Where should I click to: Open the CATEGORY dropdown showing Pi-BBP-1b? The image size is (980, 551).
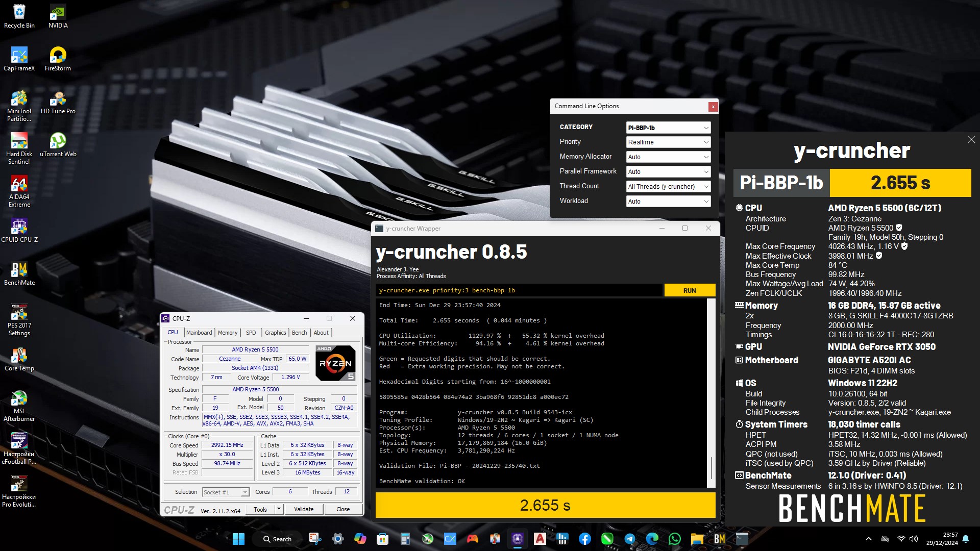click(x=668, y=128)
